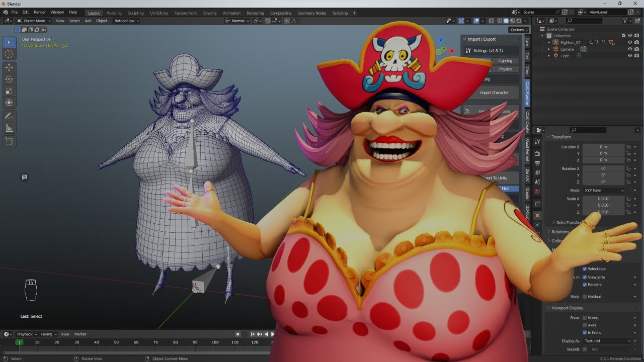This screenshot has width=644, height=362.
Task: Select the Annotate tool
Action: pyautogui.click(x=9, y=116)
